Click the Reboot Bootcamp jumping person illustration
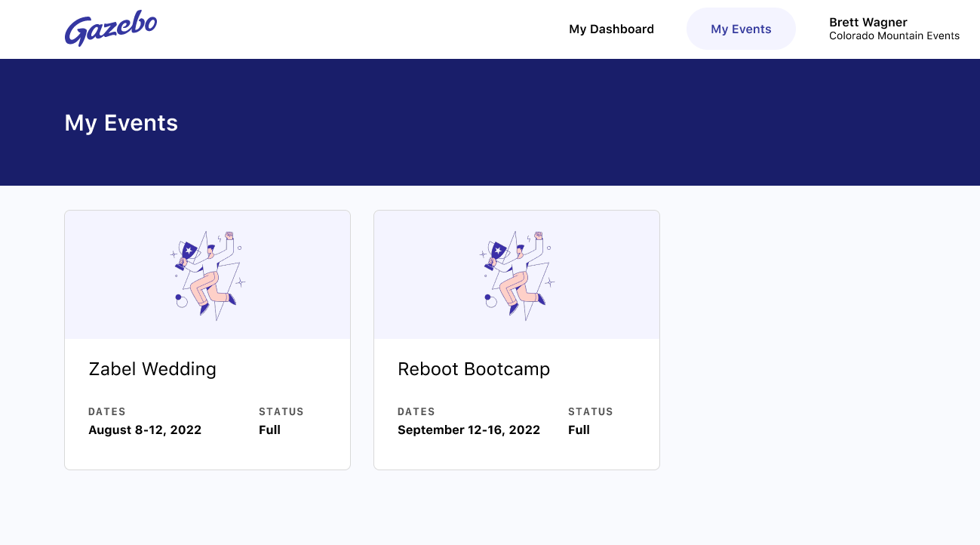The height and width of the screenshot is (545, 980). click(x=518, y=276)
